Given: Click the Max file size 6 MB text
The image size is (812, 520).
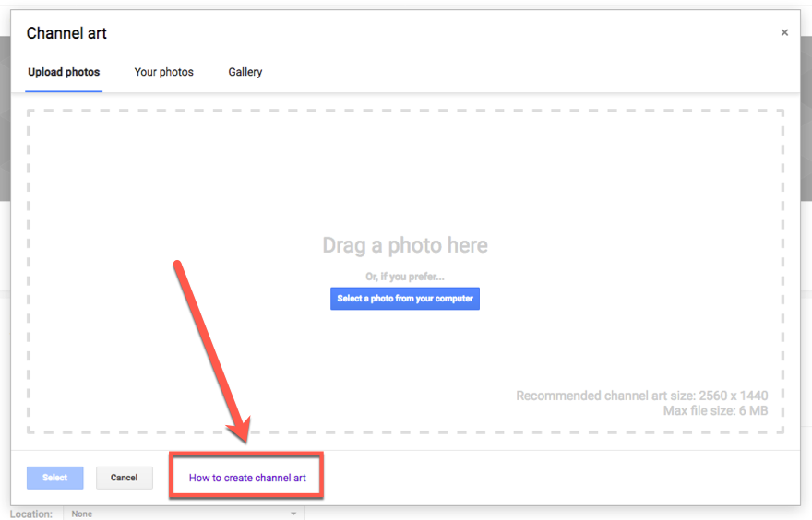Looking at the screenshot, I should pyautogui.click(x=715, y=410).
